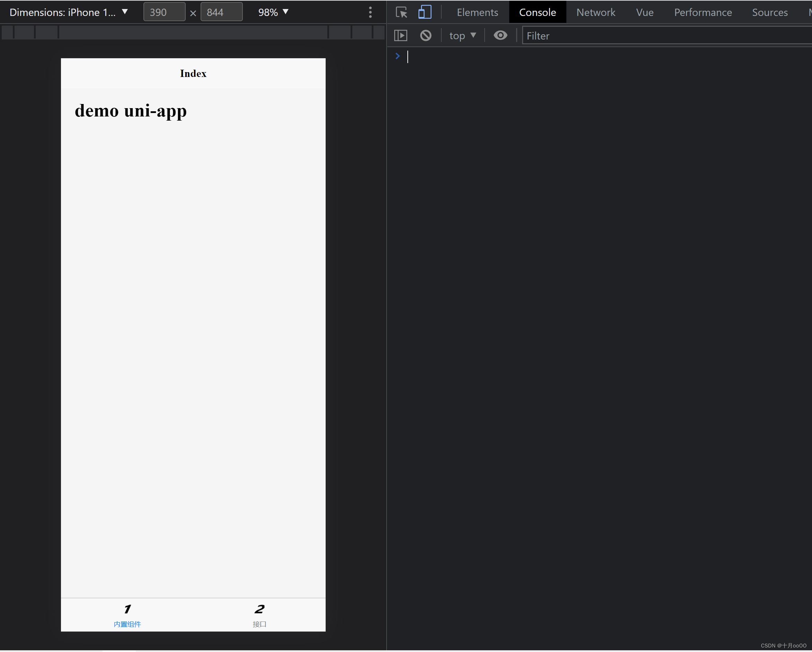812x652 pixels.
Task: Select the Console tab
Action: click(537, 12)
